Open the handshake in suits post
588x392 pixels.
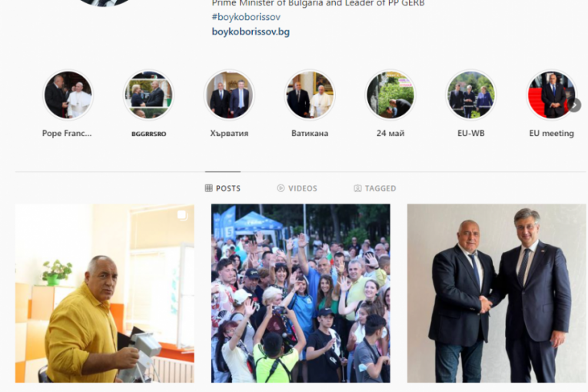497,294
